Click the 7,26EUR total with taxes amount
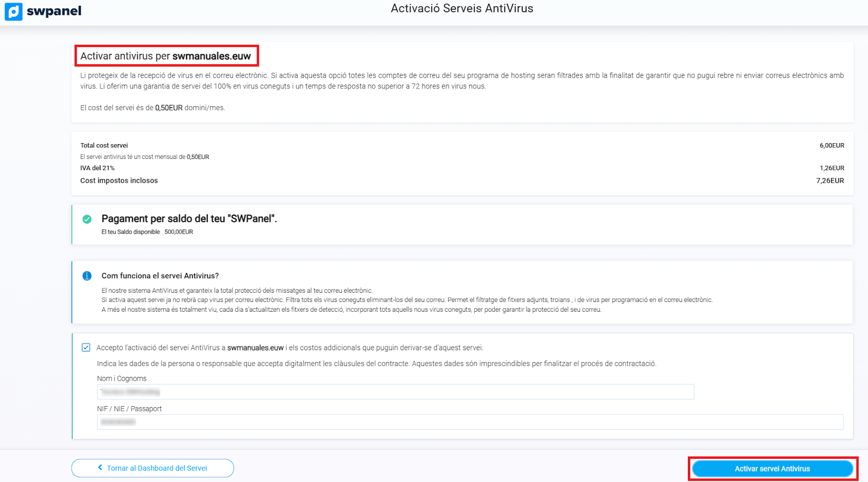This screenshot has width=868, height=482. click(829, 181)
